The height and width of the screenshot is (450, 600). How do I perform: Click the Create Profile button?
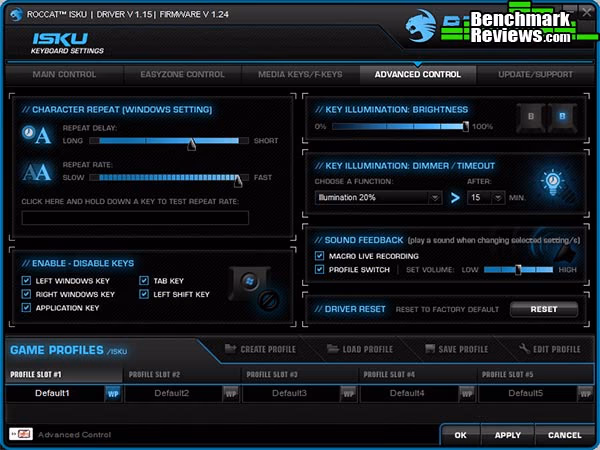tap(260, 349)
